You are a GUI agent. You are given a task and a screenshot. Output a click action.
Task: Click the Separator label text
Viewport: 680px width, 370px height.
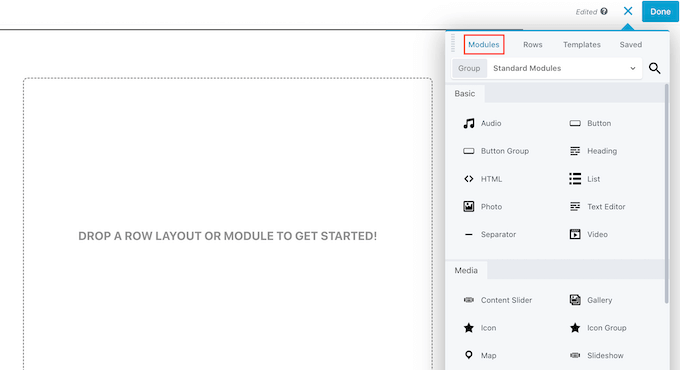coord(498,234)
